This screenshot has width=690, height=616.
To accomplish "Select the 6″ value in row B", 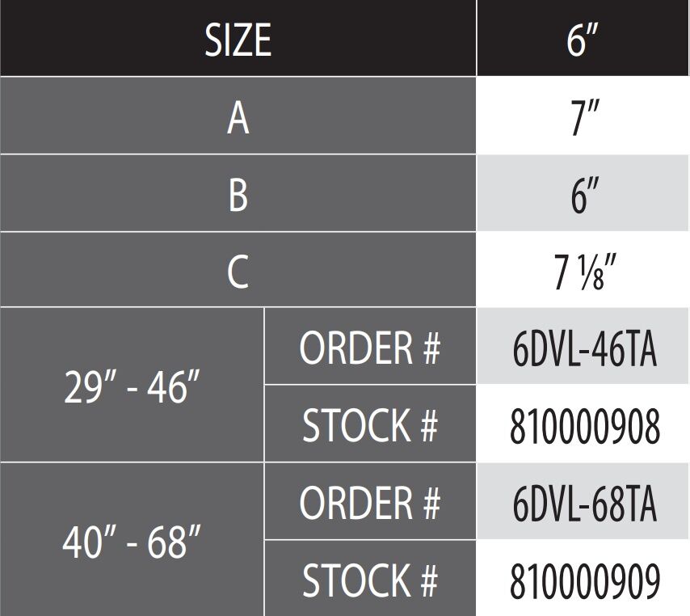I will tap(583, 194).
